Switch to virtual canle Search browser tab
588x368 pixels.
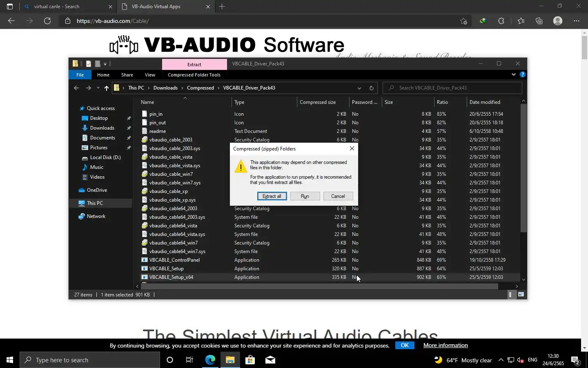[69, 7]
